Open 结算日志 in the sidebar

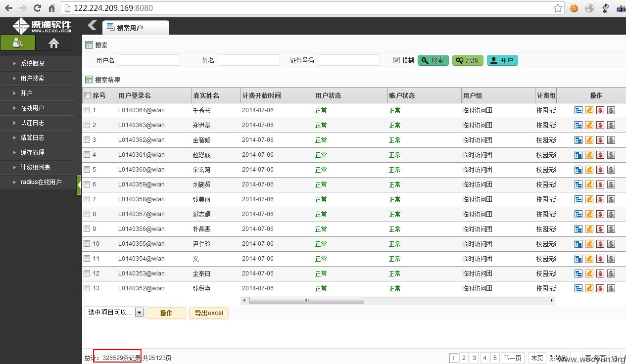click(x=37, y=137)
